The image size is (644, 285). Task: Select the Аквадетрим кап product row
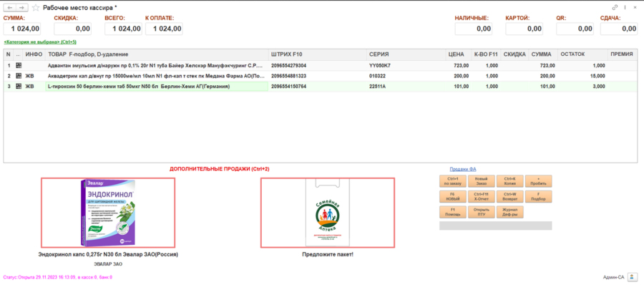click(320, 76)
